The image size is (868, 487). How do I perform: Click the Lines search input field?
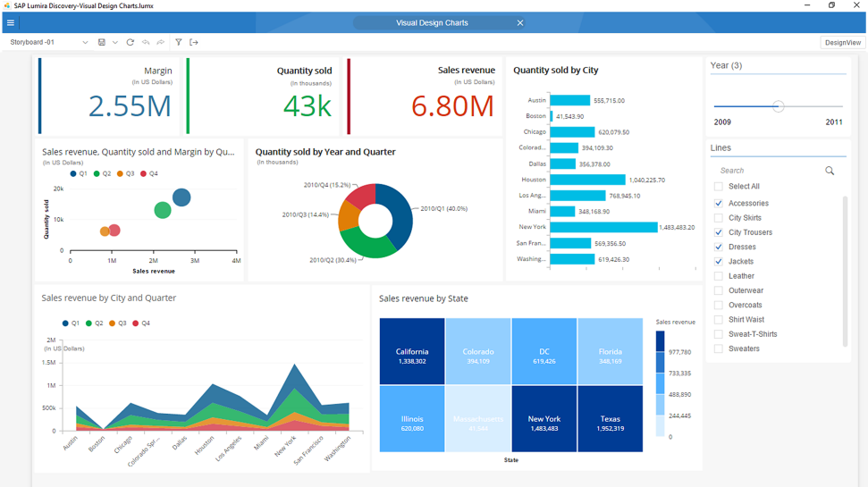(x=769, y=171)
